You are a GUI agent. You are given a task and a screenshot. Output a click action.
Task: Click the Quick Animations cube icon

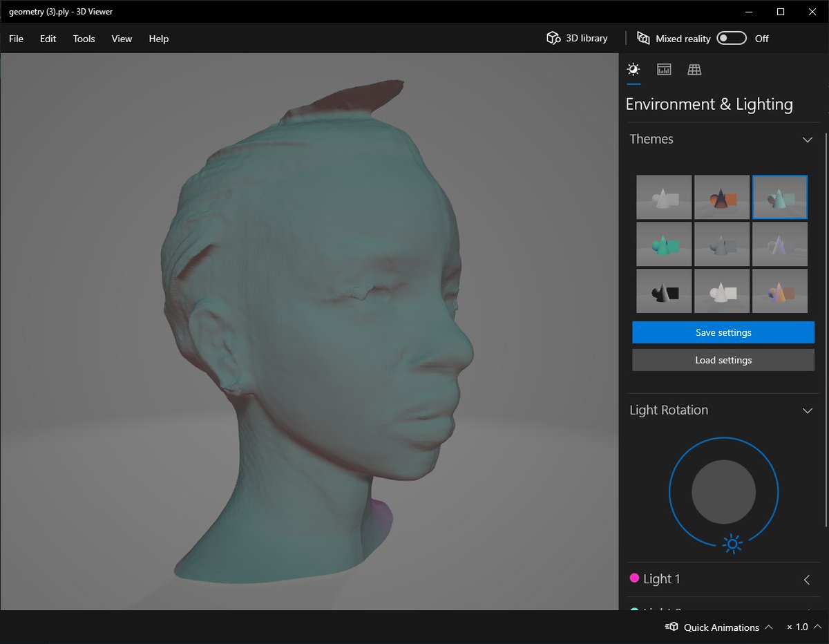click(671, 627)
